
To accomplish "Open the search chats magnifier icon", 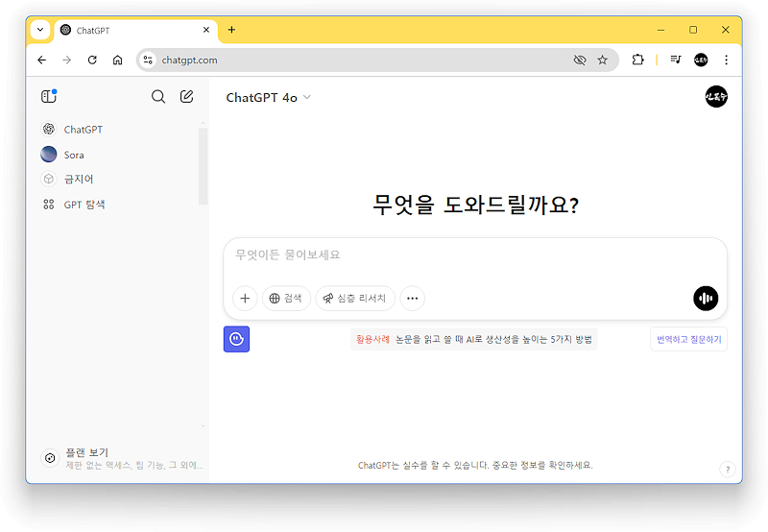I will (158, 96).
